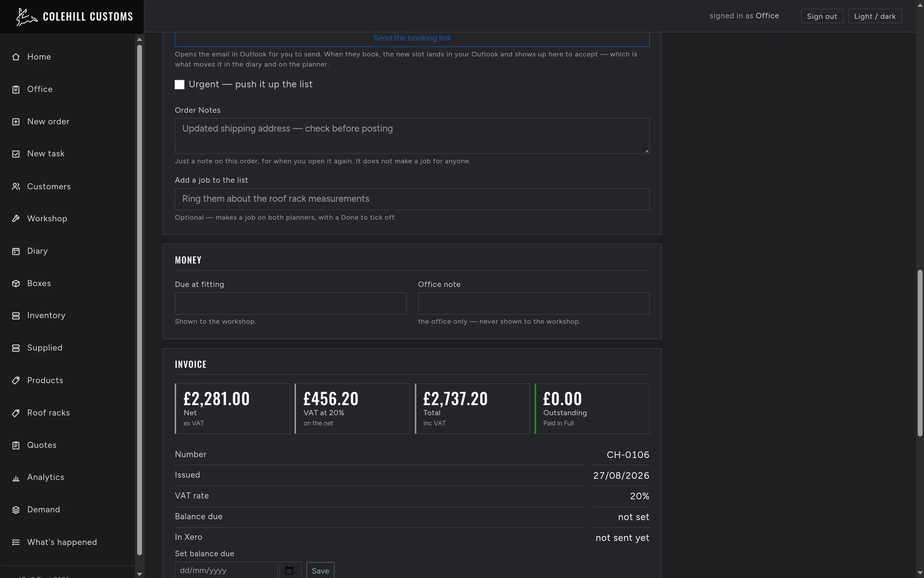Click the Office clipboard icon
The width and height of the screenshot is (924, 578).
pyautogui.click(x=16, y=89)
